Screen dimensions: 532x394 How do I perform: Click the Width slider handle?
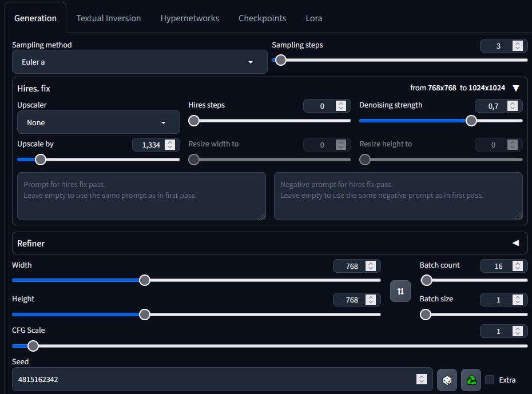point(145,280)
